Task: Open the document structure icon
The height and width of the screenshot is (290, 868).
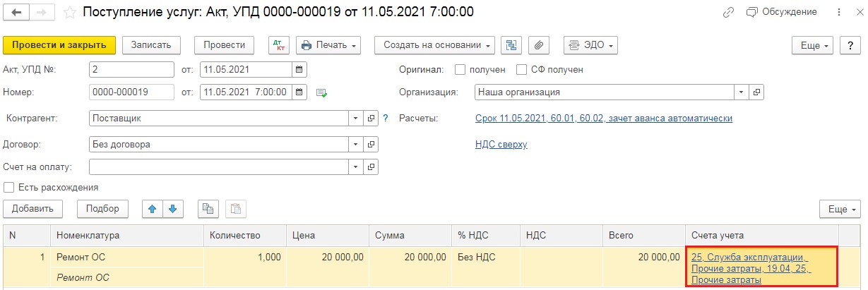Action: [511, 45]
